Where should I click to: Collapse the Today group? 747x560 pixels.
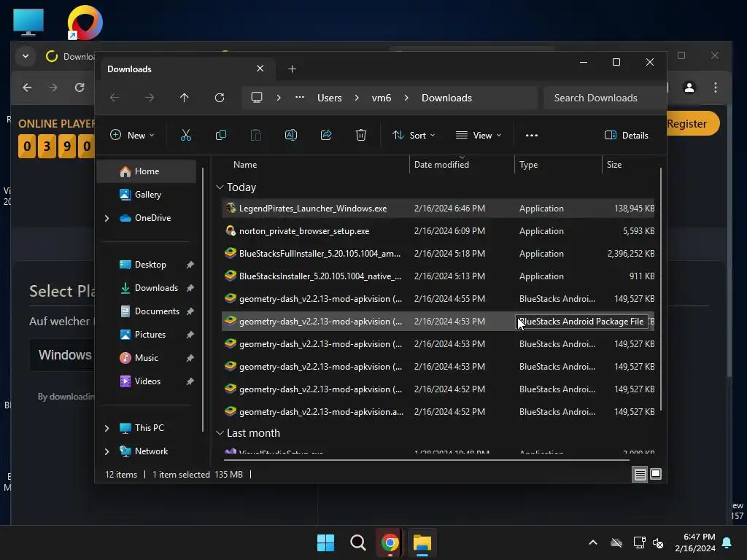click(220, 187)
